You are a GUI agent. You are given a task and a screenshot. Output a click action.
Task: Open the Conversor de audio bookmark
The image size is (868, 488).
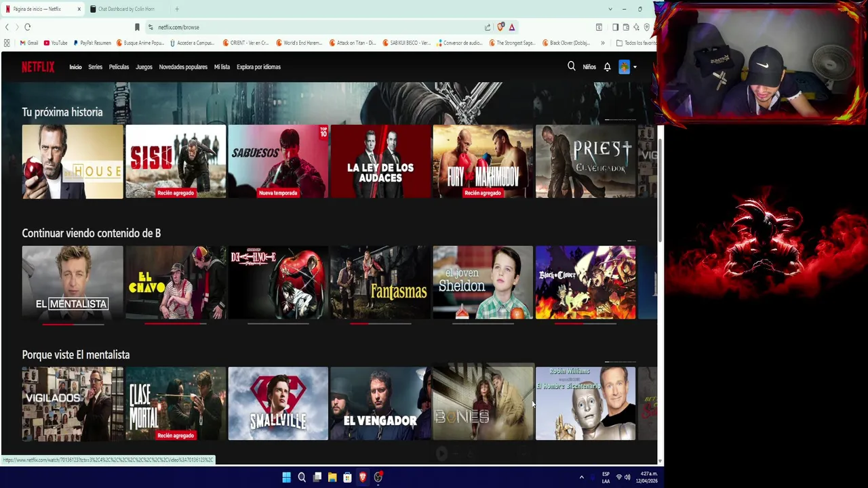tap(460, 43)
